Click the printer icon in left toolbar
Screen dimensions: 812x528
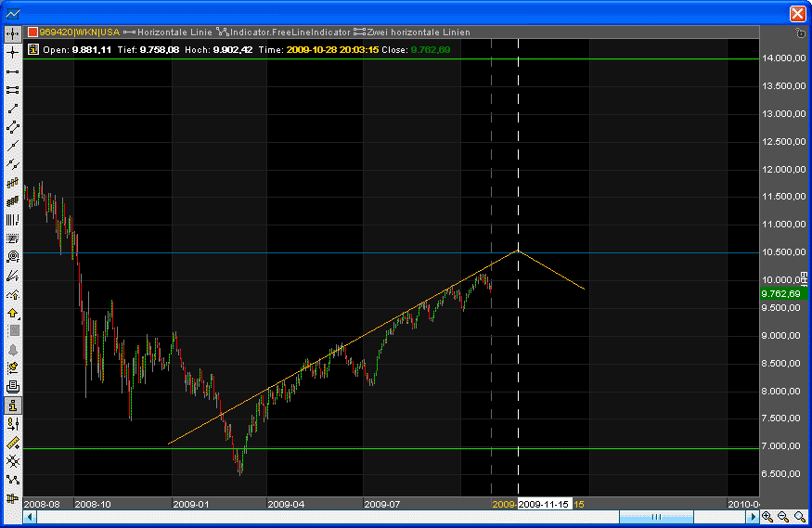13,387
